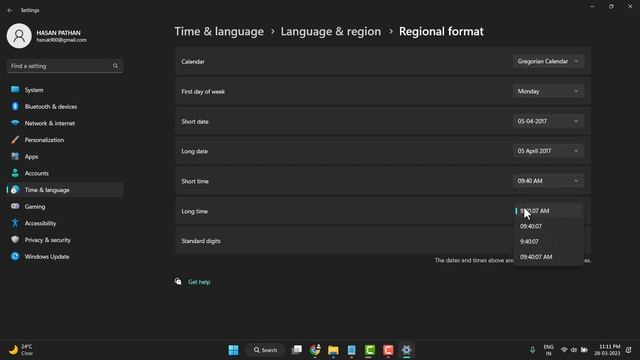
Task: Click the microphone tray icon
Action: (x=532, y=350)
